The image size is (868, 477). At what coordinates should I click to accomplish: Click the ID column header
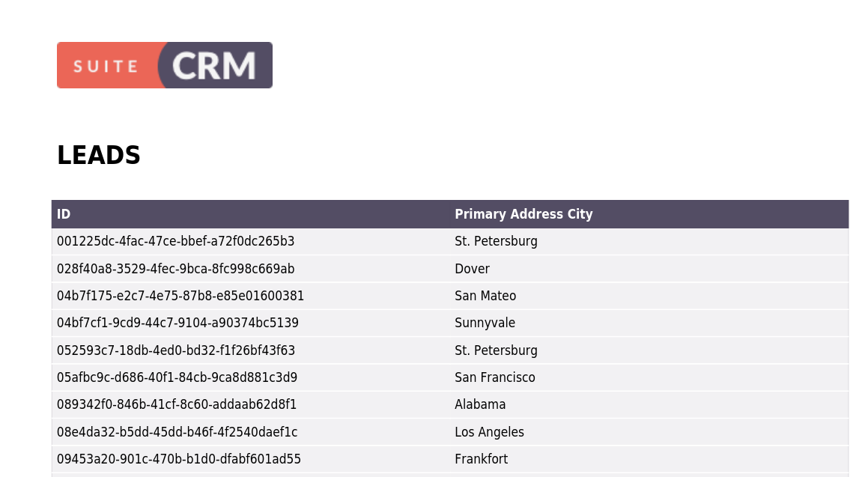point(64,214)
